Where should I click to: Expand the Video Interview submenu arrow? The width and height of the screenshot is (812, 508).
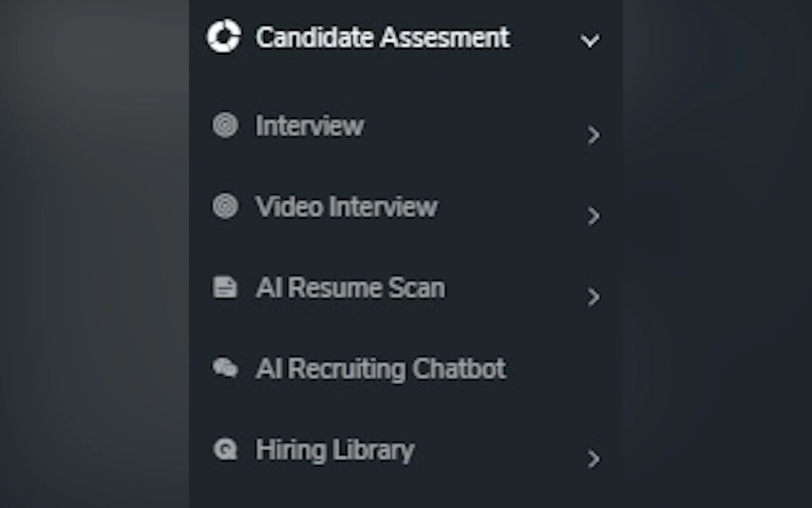593,216
